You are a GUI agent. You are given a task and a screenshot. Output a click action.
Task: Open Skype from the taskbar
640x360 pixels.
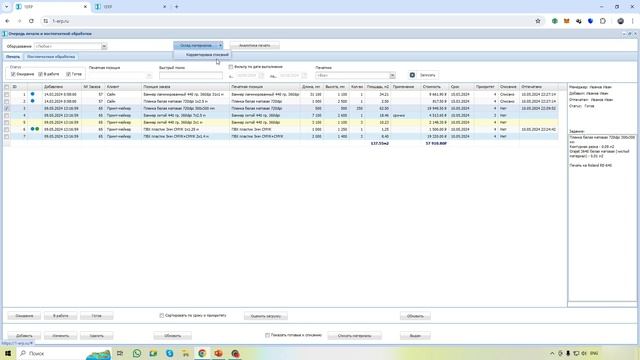coord(169,353)
